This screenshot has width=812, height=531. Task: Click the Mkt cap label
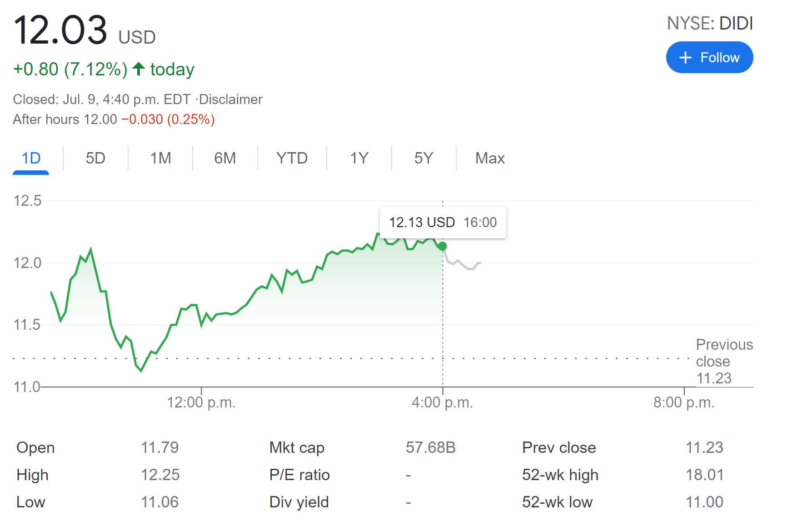297,448
